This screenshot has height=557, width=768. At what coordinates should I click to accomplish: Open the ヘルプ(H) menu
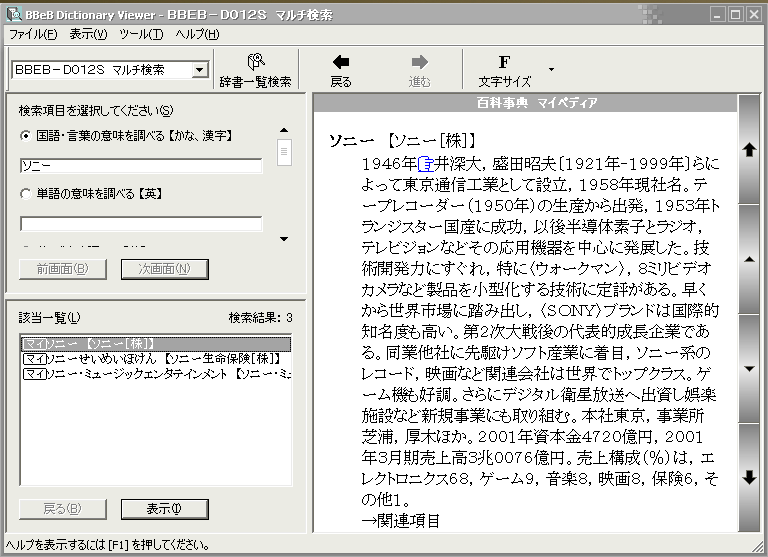click(197, 34)
